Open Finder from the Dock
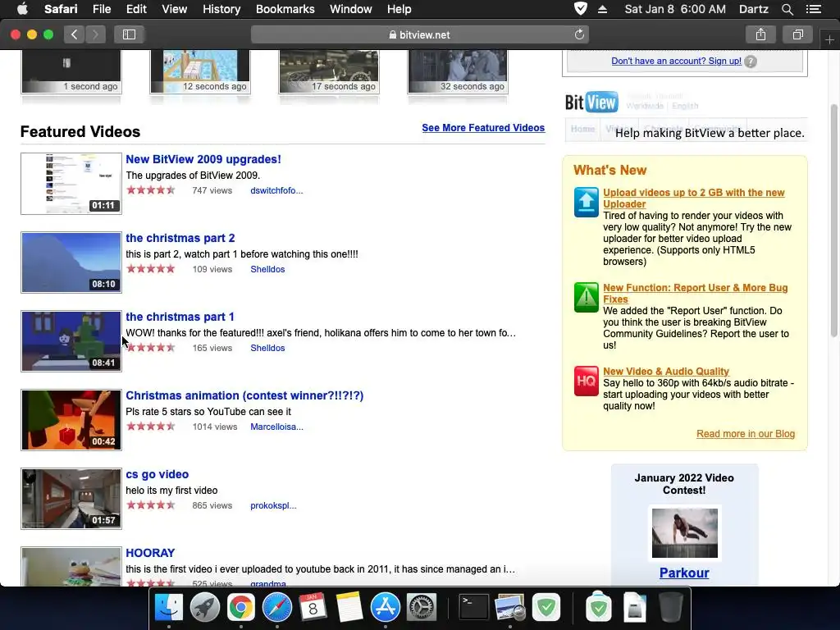Screen dimensions: 840x630 pos(169,608)
